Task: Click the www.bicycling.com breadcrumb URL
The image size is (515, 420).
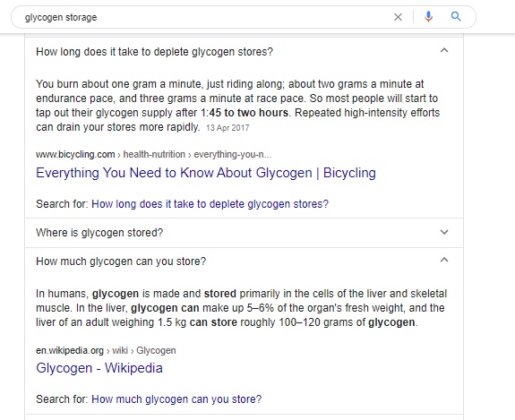Action: 75,154
